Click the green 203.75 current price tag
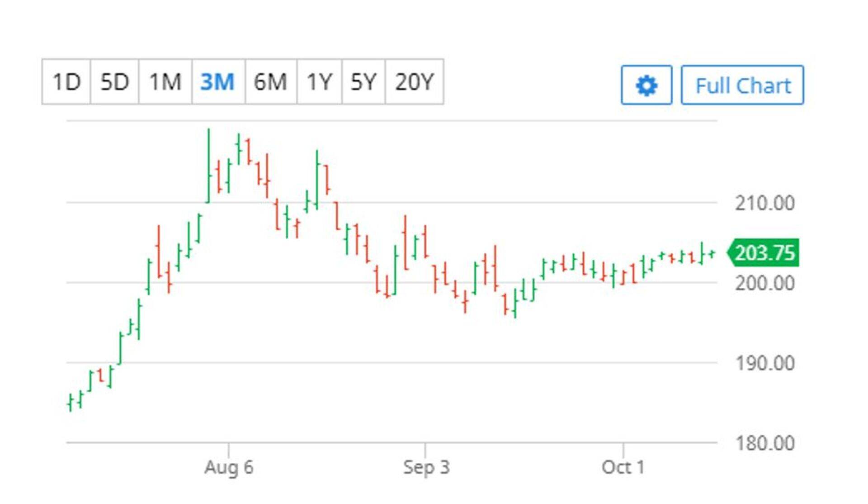Image resolution: width=868 pixels, height=504 pixels. coord(764,252)
